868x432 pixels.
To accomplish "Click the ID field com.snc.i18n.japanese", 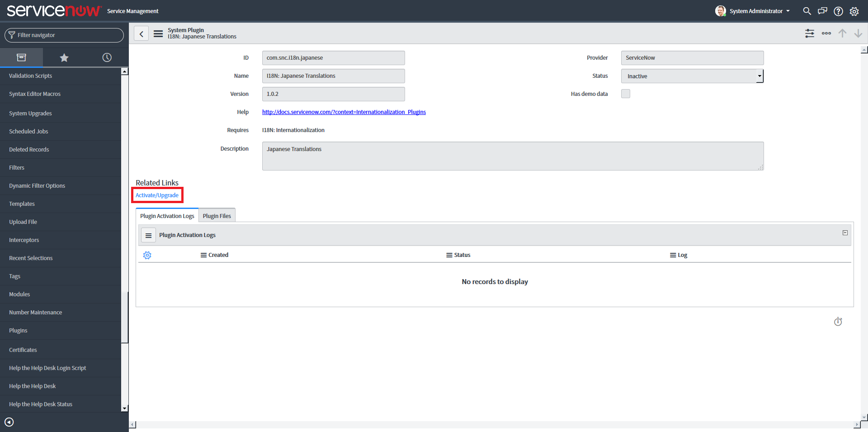I will point(334,58).
